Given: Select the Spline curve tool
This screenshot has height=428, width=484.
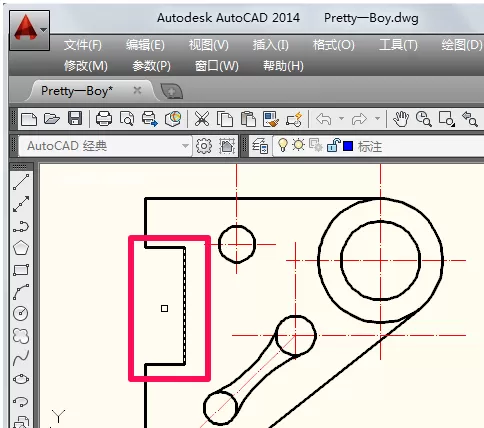Looking at the screenshot, I should pyautogui.click(x=21, y=358).
